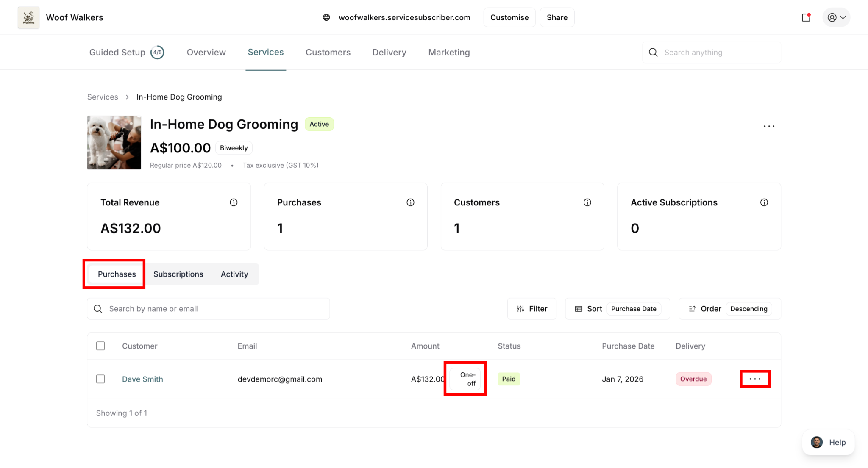The height and width of the screenshot is (468, 868).
Task: Open Dave Smith row actions menu
Action: 755,379
